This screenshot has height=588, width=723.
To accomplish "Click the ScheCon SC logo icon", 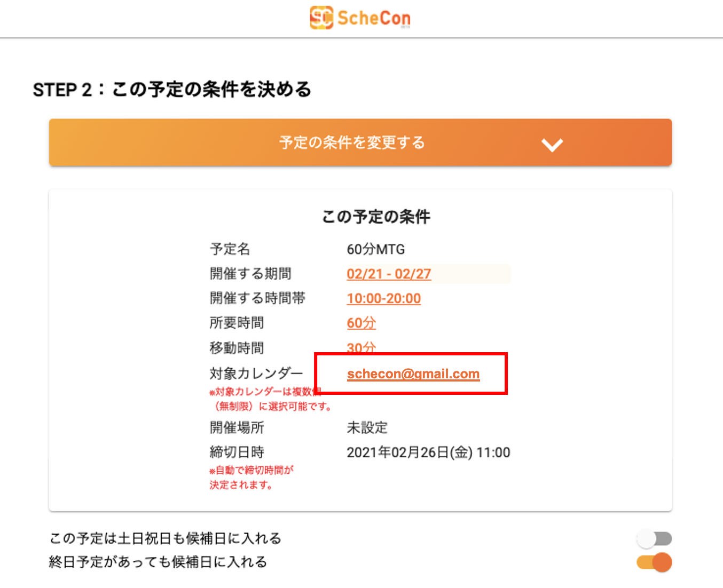I will coord(321,18).
